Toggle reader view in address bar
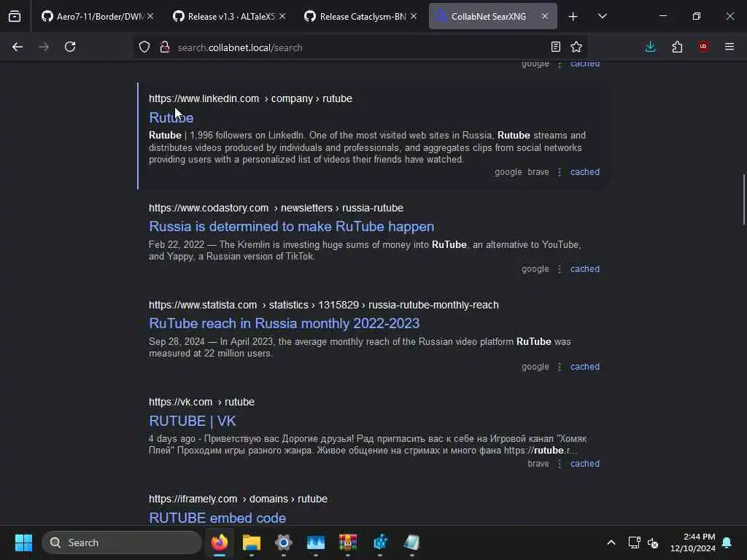 click(x=555, y=47)
